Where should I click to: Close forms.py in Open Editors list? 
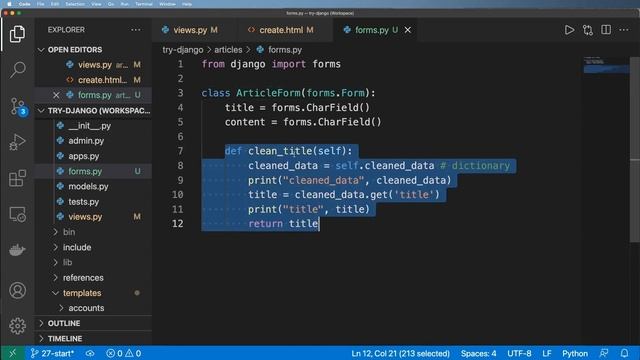click(x=56, y=95)
